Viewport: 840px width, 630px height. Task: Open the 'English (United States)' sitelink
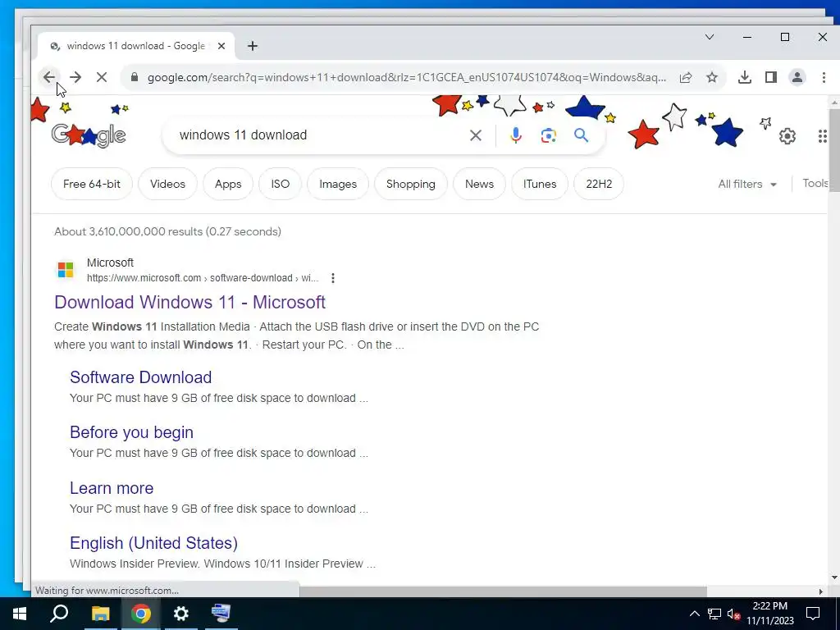tap(153, 543)
